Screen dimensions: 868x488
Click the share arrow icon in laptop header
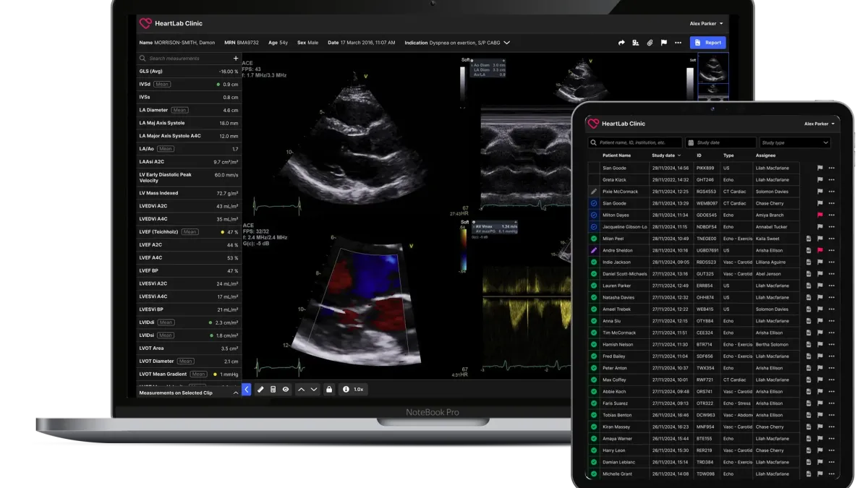coord(621,43)
